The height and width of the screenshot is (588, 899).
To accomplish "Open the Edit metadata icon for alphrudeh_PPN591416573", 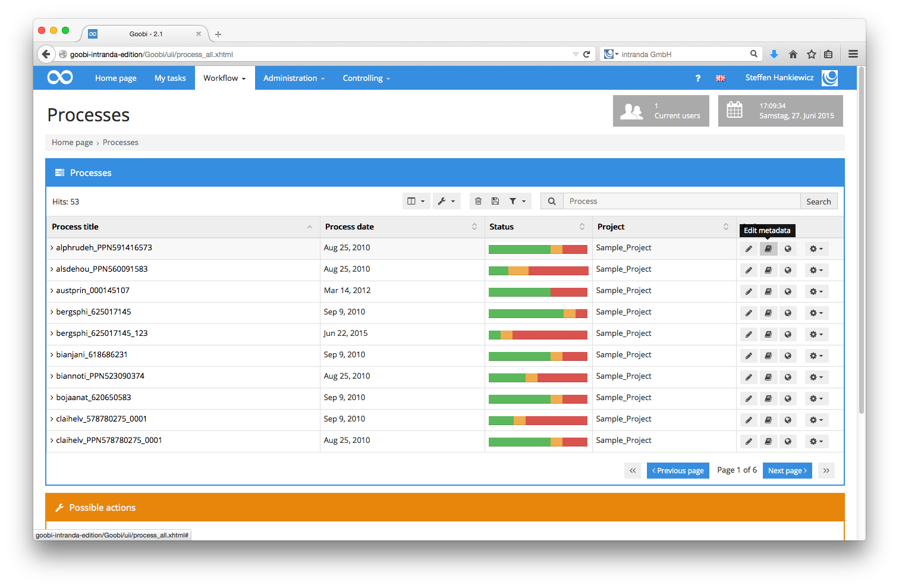I will tap(768, 249).
